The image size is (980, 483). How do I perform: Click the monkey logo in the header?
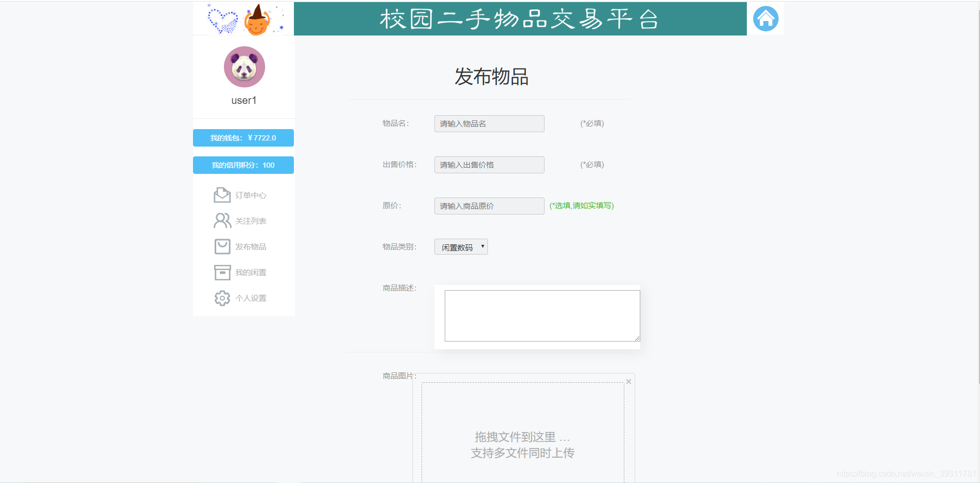pos(257,20)
